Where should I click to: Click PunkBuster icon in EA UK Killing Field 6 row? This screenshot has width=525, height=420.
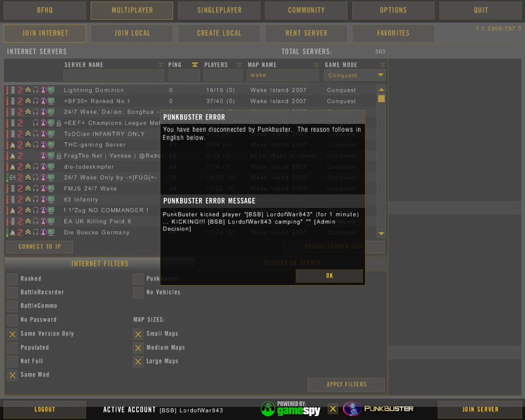44,222
